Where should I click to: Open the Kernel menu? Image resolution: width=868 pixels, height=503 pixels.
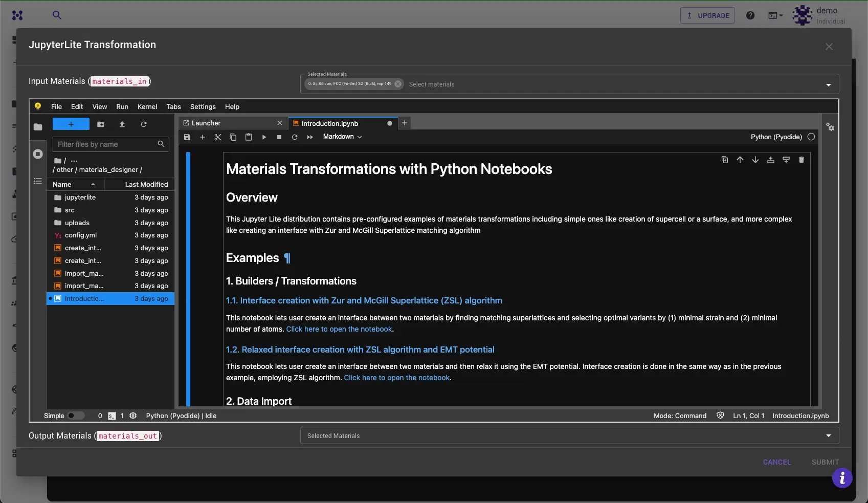coord(147,106)
